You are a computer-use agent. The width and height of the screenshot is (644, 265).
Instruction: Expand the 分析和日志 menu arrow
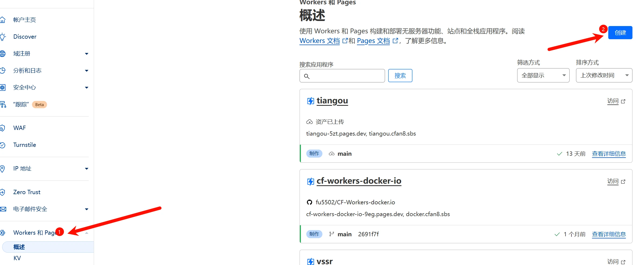tap(87, 71)
